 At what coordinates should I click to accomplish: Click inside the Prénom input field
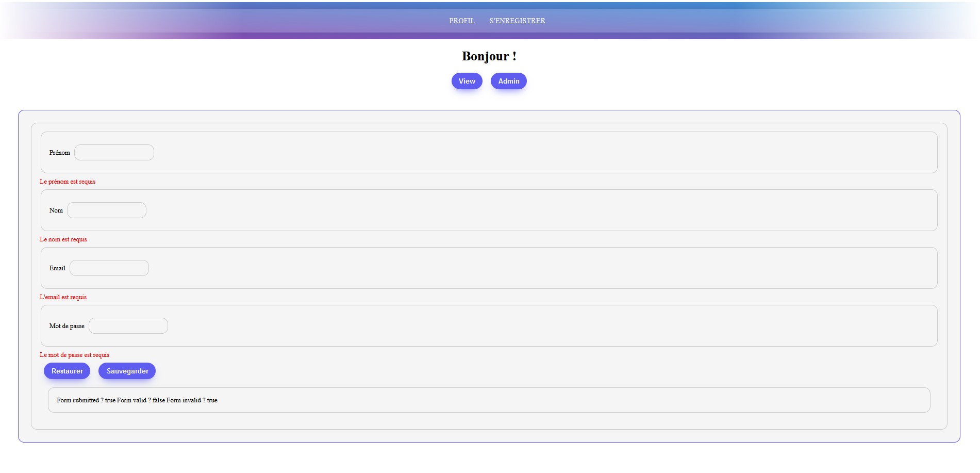coord(113,152)
